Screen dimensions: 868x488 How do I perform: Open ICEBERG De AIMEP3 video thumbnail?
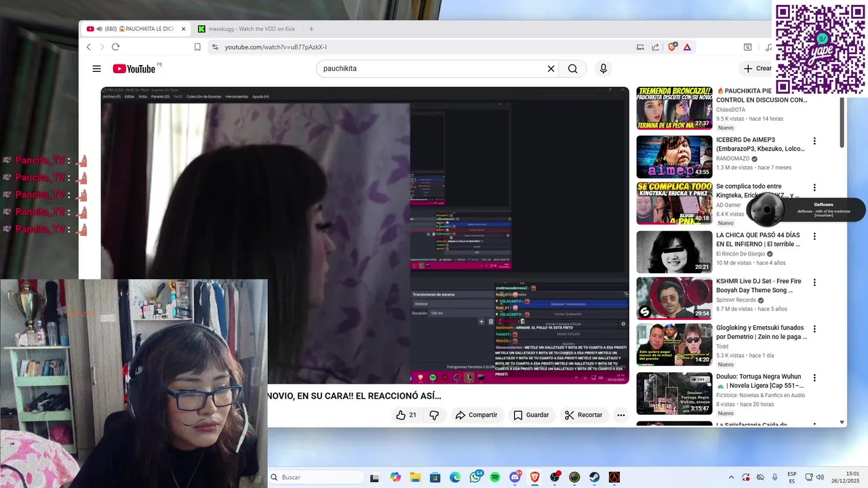(x=674, y=157)
